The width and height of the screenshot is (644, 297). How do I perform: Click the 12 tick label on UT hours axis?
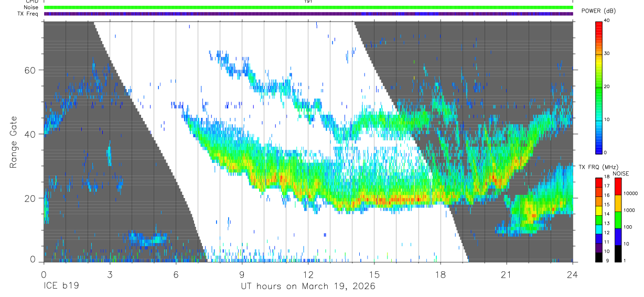pos(308,274)
